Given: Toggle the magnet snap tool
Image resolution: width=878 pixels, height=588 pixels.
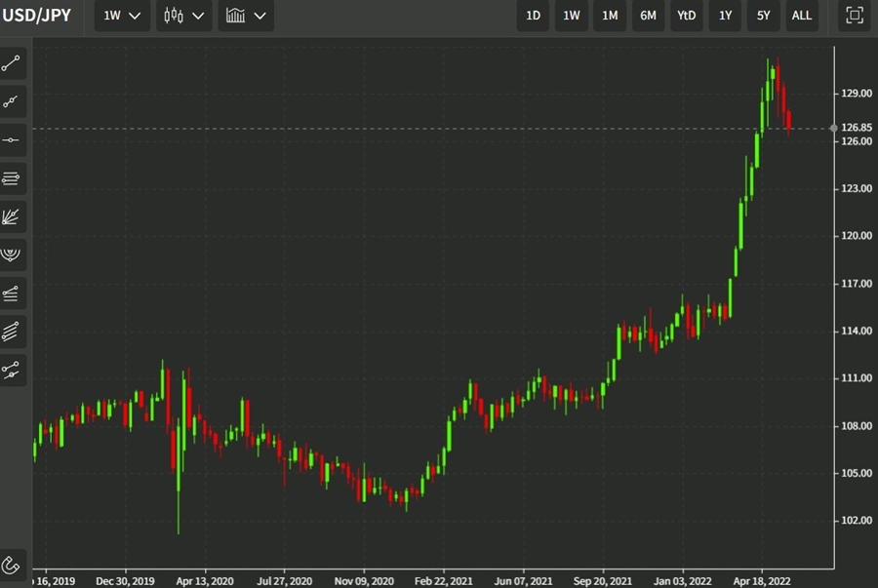Looking at the screenshot, I should pos(12,565).
